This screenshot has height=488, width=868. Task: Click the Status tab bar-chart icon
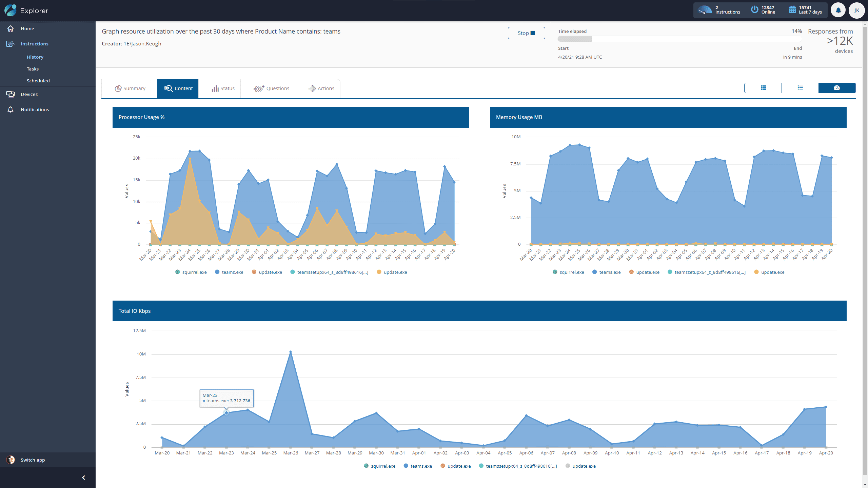pos(215,88)
